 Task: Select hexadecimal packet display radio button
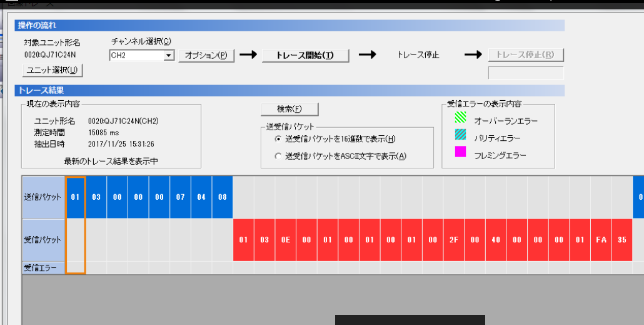pyautogui.click(x=278, y=138)
